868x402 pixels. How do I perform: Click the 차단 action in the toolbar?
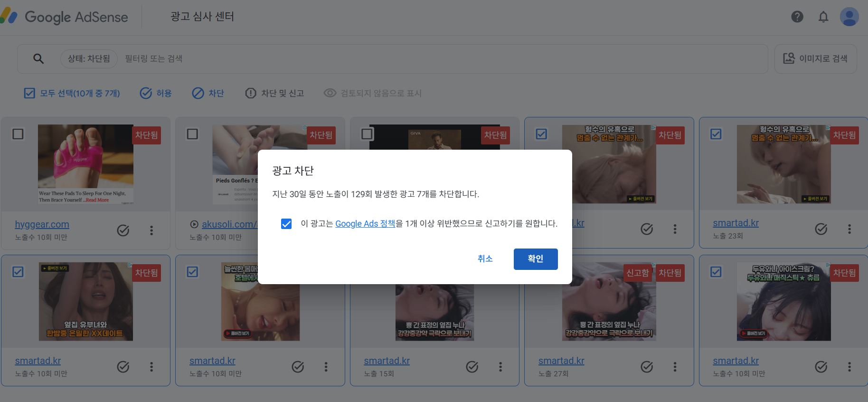(208, 93)
